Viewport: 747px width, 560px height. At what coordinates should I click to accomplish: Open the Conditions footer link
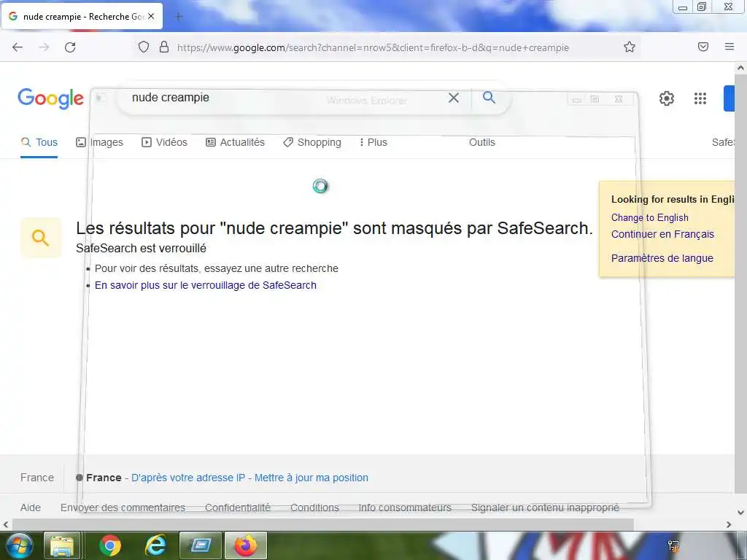click(314, 507)
